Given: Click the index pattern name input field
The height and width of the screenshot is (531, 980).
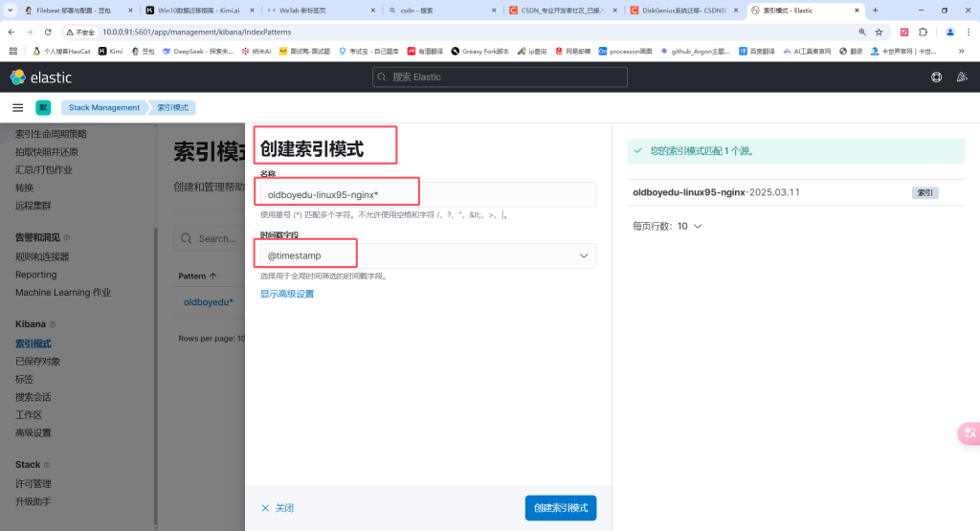Looking at the screenshot, I should [427, 195].
